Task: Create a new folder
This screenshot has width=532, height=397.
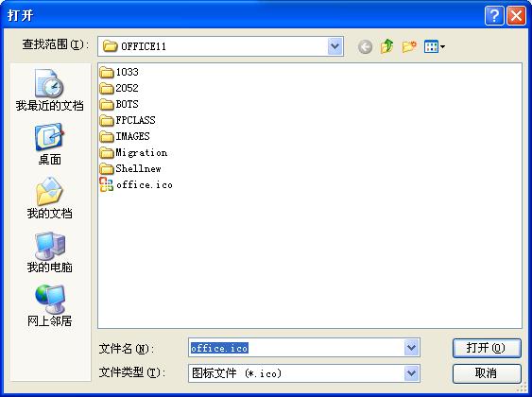Action: tap(409, 46)
